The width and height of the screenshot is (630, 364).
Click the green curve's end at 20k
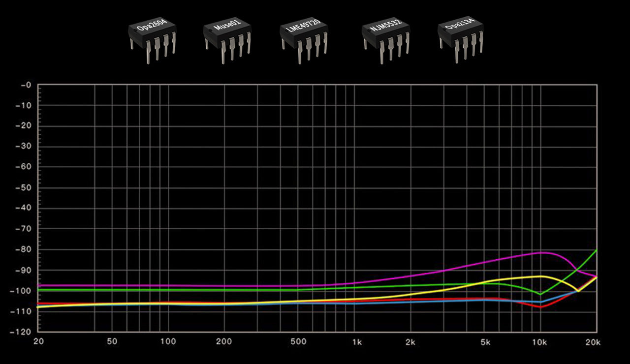coord(597,250)
